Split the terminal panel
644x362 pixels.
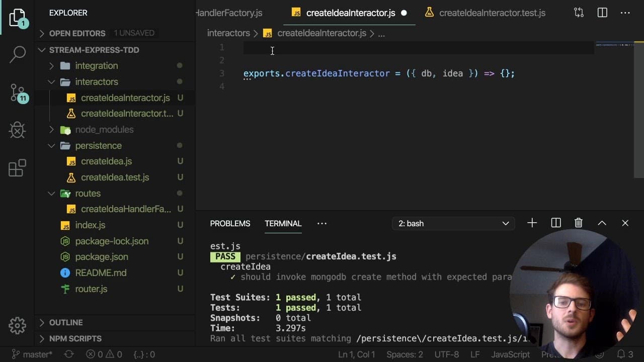[556, 223]
